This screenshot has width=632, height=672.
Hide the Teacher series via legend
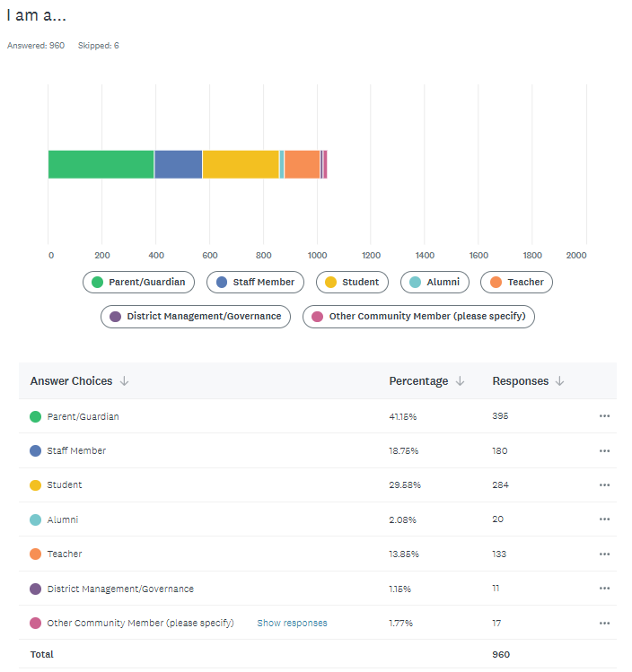[x=516, y=282]
